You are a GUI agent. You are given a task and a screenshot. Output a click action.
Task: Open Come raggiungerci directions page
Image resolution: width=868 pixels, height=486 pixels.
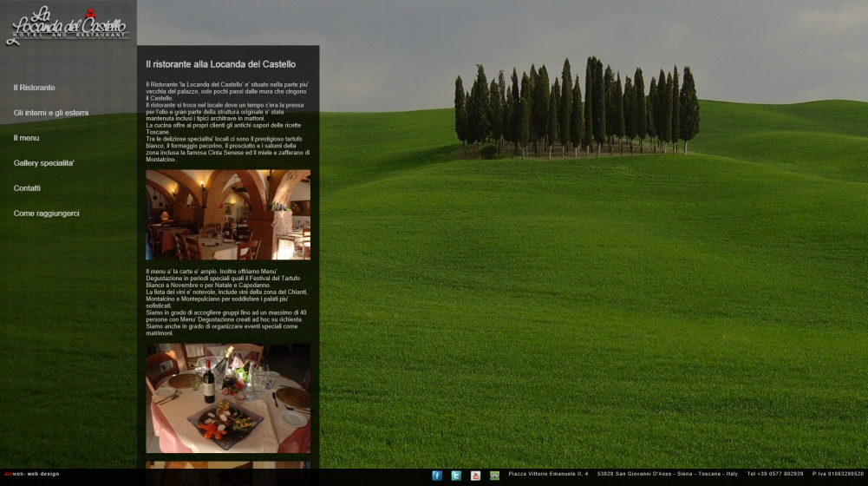(46, 213)
